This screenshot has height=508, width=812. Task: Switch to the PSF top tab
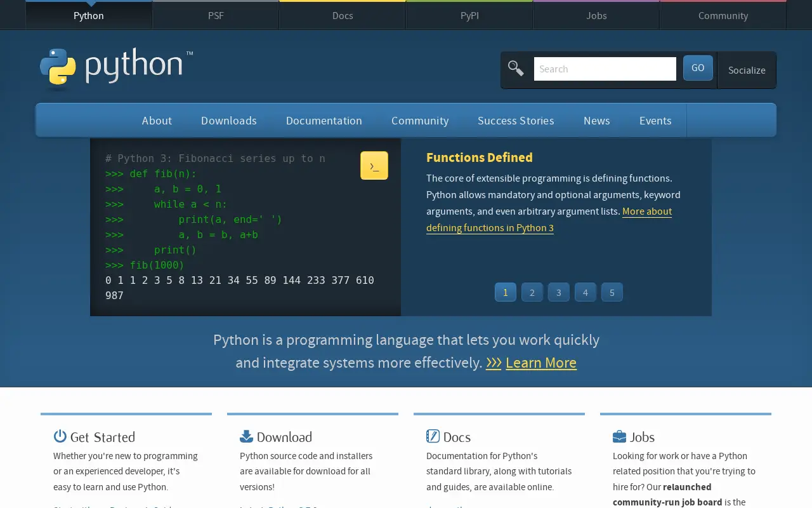[x=216, y=15]
